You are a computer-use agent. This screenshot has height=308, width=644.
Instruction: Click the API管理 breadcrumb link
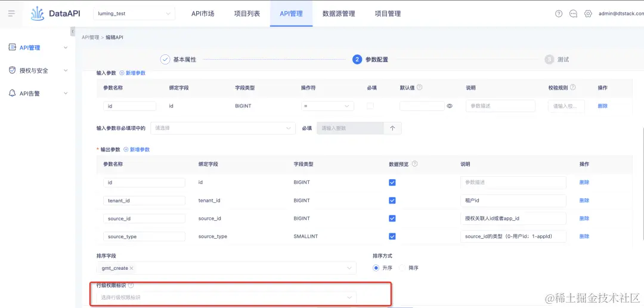91,38
